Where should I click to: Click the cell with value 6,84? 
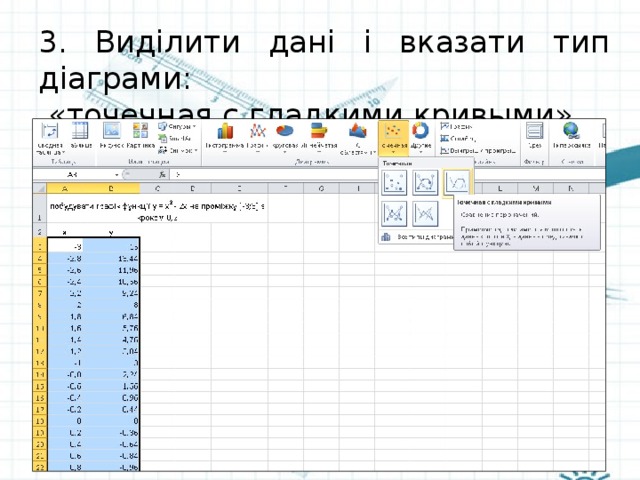coord(111,316)
